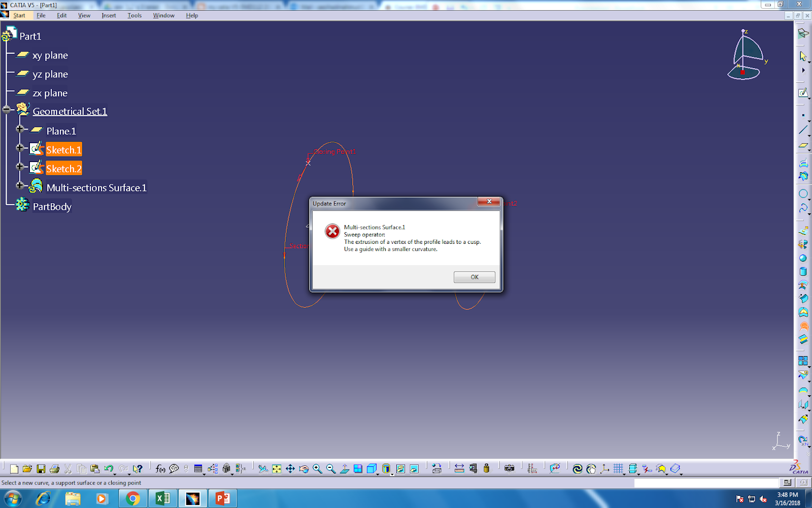Toggle the Shading with Edges view mode
The width and height of the screenshot is (812, 508).
tap(401, 468)
